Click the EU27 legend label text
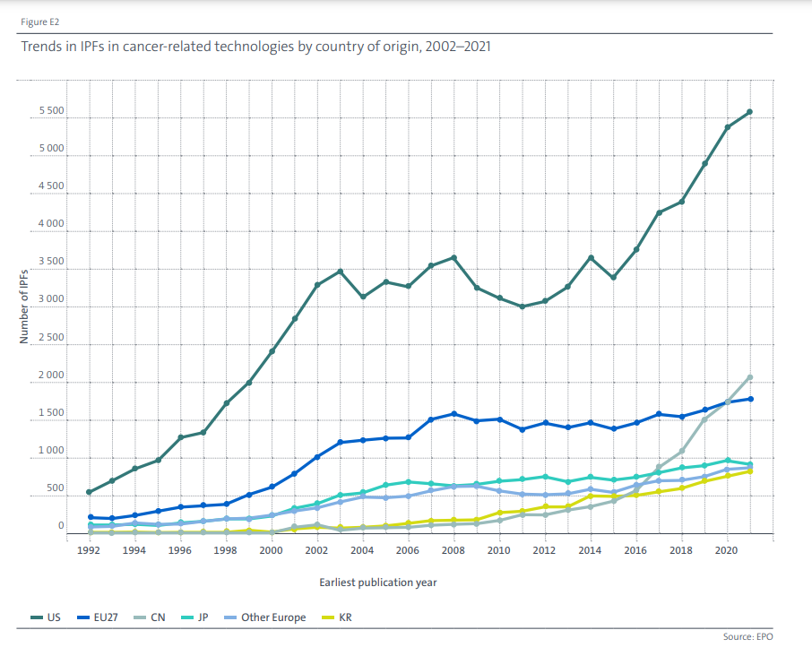 click(106, 617)
